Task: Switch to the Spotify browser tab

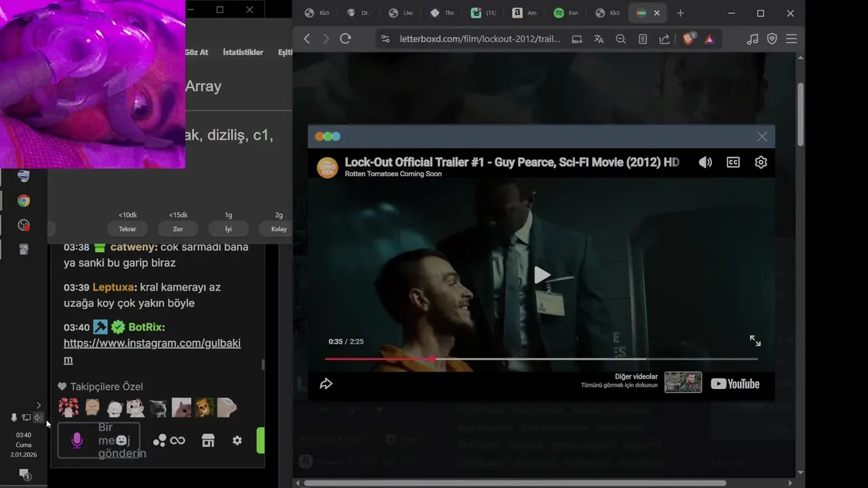Action: [566, 13]
